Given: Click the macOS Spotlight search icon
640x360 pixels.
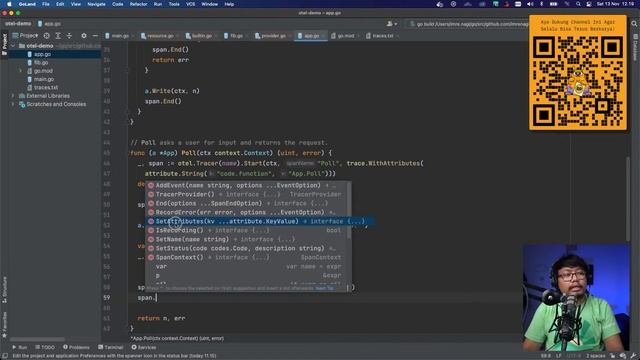Looking at the screenshot, I should (x=578, y=4).
